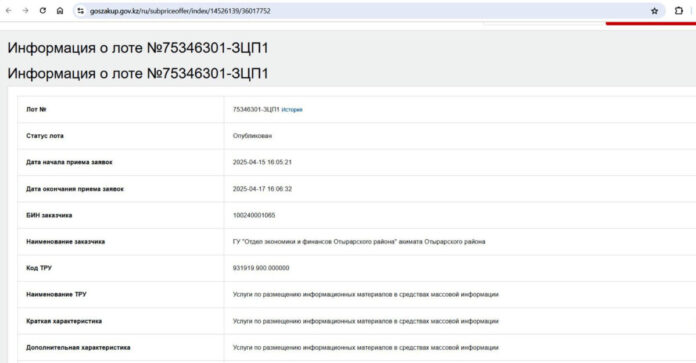This screenshot has height=363, width=696.
Task: Click the Наименование ТРУ row label
Action: 56,294
